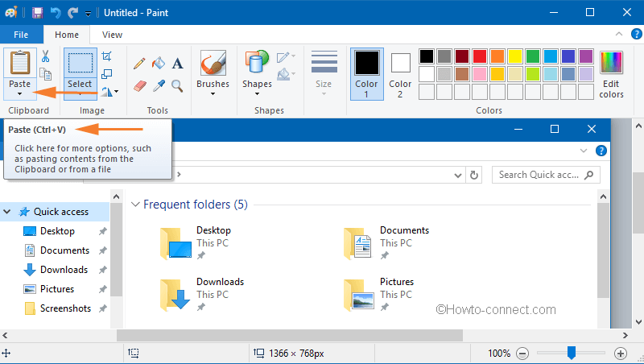Minimize the ribbon with the chevron

[x=618, y=34]
